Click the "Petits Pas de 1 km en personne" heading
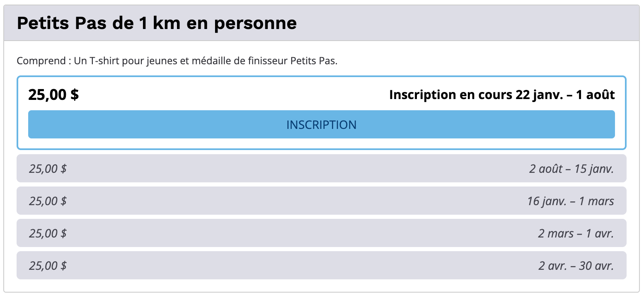The width and height of the screenshot is (644, 298). 157,23
